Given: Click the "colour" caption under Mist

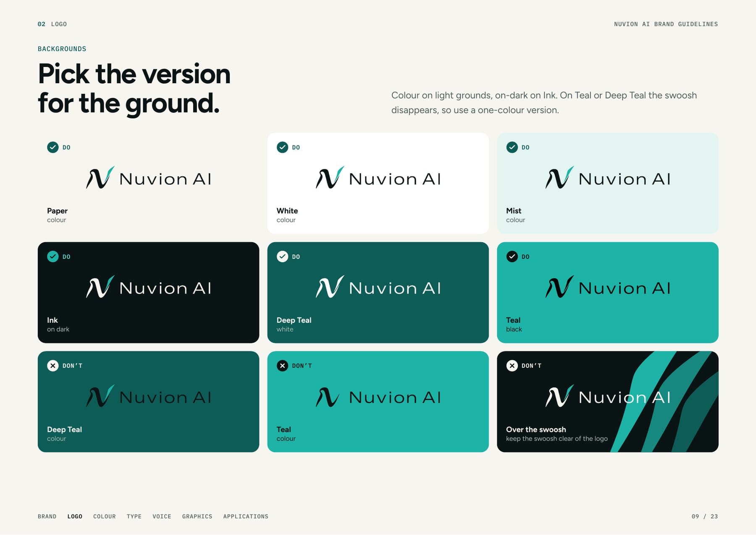Looking at the screenshot, I should coord(515,220).
